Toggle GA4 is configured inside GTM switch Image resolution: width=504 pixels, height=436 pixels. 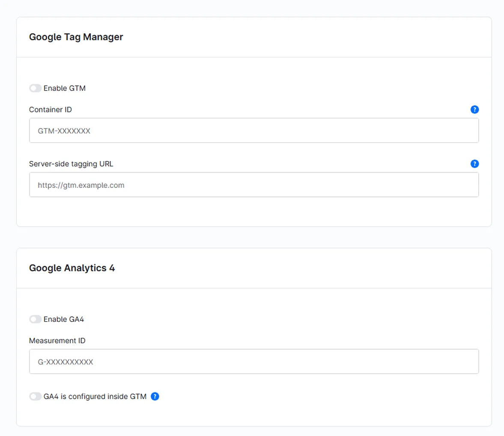click(x=36, y=397)
